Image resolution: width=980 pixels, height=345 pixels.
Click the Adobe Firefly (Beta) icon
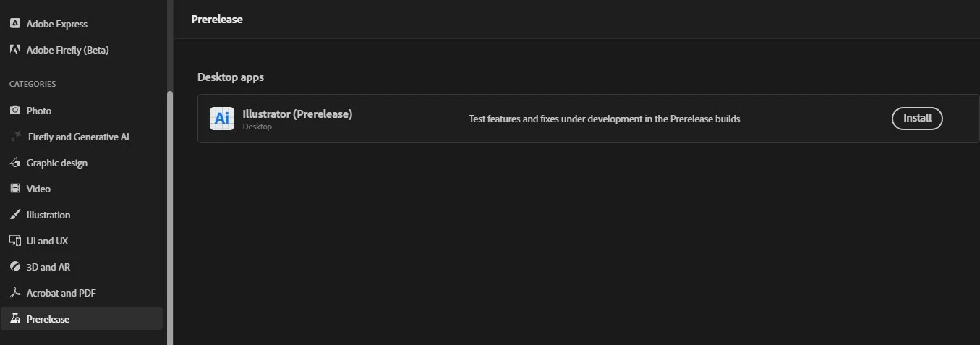coord(14,50)
